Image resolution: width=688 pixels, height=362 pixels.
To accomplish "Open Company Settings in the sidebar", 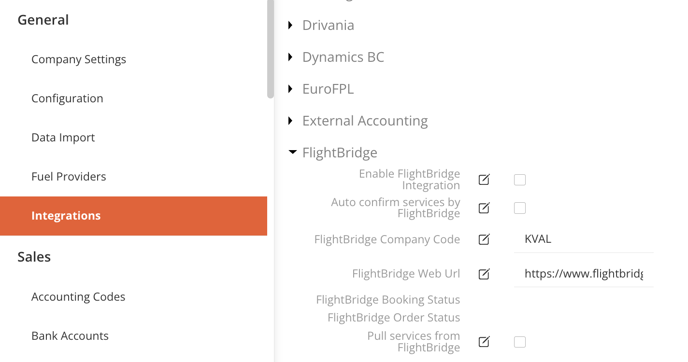I will (x=79, y=59).
